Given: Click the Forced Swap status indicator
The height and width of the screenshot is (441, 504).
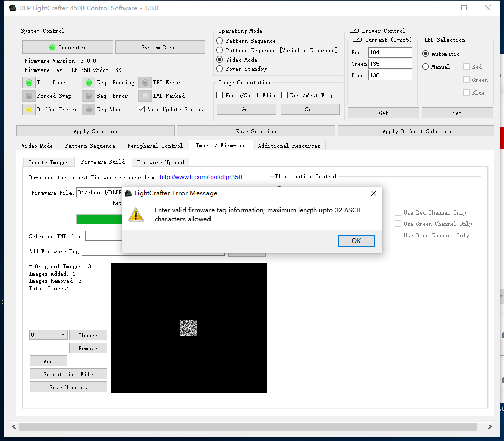Looking at the screenshot, I should point(30,96).
